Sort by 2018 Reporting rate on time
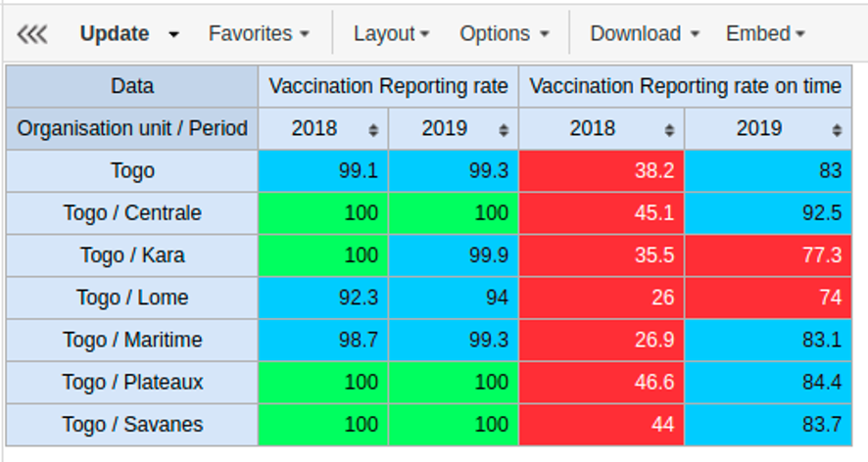 point(668,129)
